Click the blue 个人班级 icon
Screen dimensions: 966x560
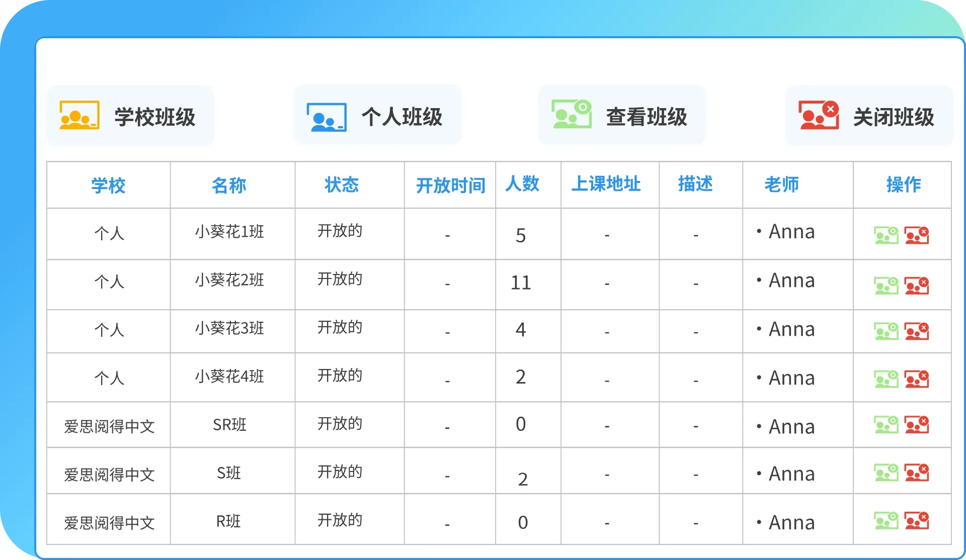(x=327, y=117)
